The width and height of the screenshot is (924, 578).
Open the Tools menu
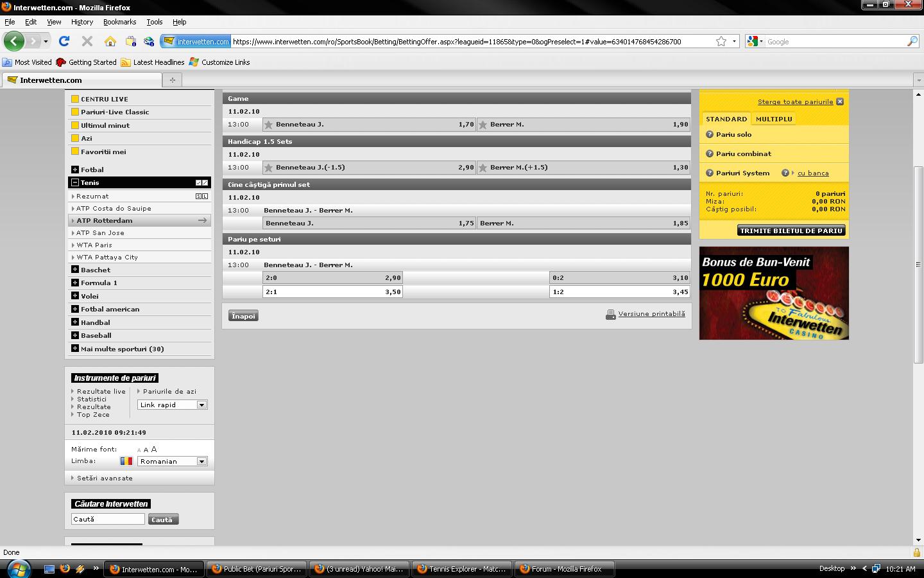(155, 22)
